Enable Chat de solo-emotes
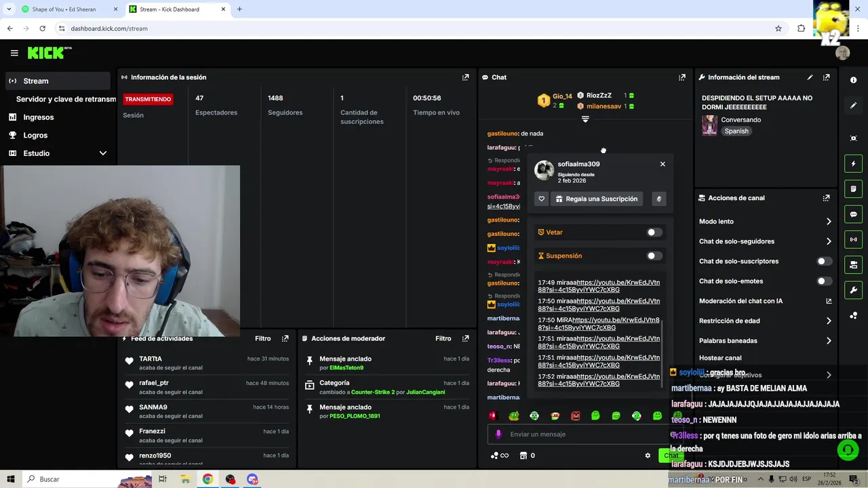Image resolution: width=868 pixels, height=488 pixels. (824, 281)
